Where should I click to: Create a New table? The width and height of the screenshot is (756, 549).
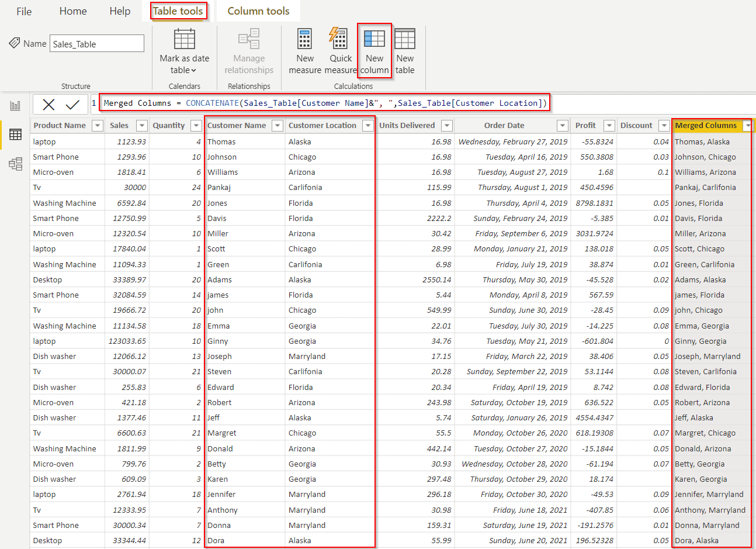click(405, 51)
